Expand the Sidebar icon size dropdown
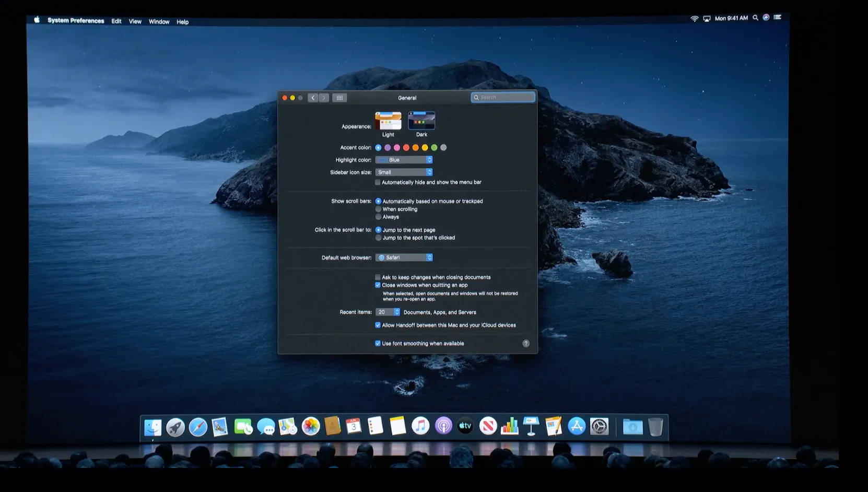868x492 pixels. coord(404,172)
